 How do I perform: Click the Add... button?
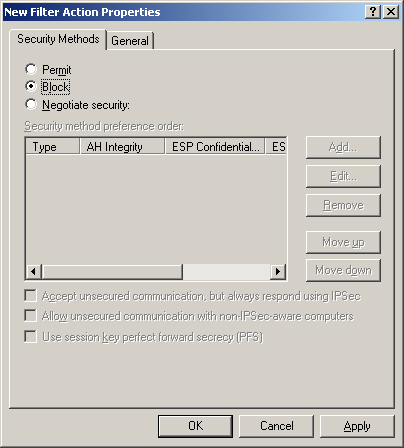tap(343, 147)
